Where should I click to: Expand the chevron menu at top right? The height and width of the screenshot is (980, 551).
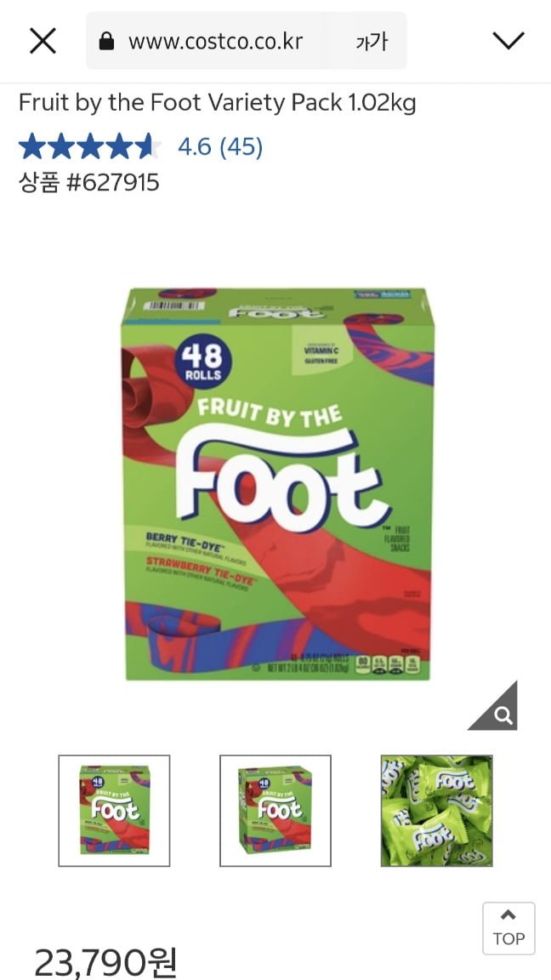(508, 41)
